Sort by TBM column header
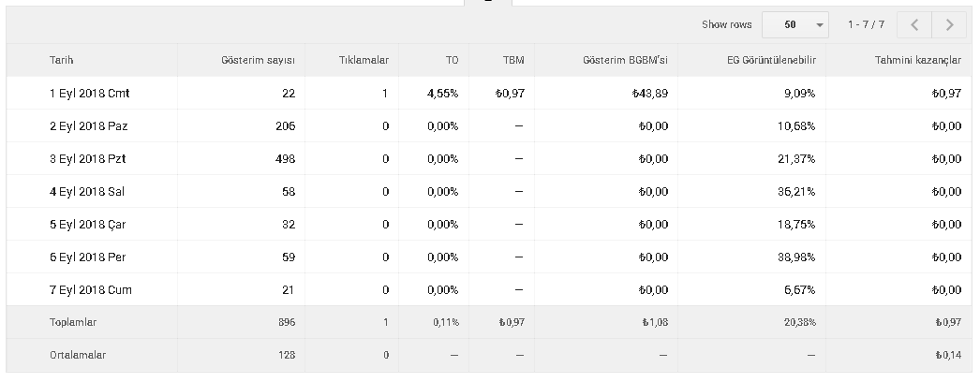 513,61
